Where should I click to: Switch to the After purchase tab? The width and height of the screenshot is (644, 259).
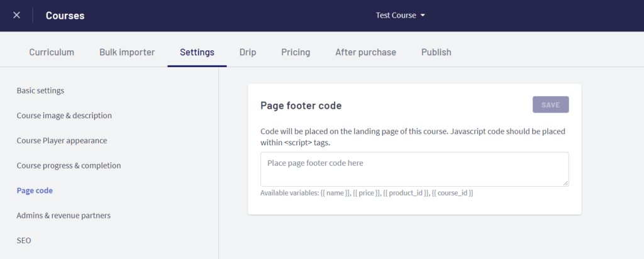click(x=365, y=52)
